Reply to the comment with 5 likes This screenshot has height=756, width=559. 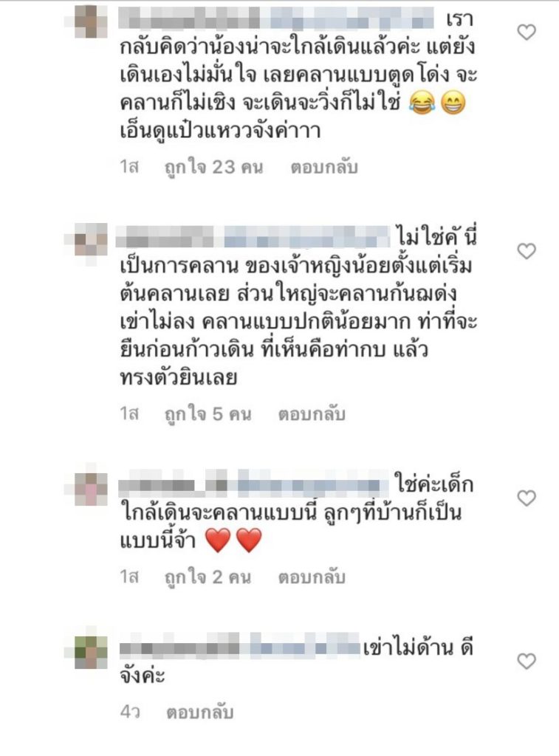pos(312,414)
